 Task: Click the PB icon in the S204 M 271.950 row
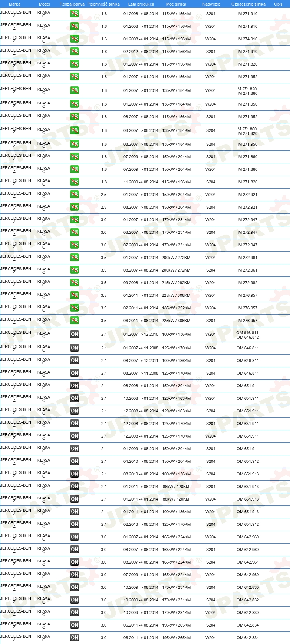click(x=75, y=144)
